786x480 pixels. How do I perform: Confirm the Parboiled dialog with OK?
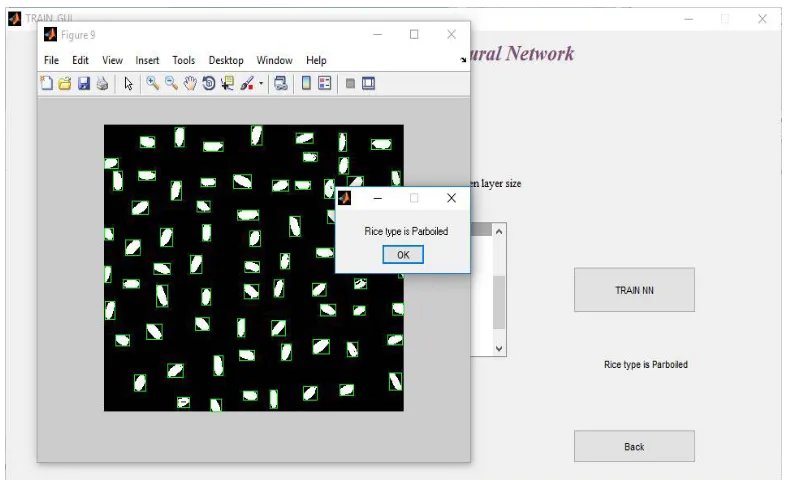(403, 255)
